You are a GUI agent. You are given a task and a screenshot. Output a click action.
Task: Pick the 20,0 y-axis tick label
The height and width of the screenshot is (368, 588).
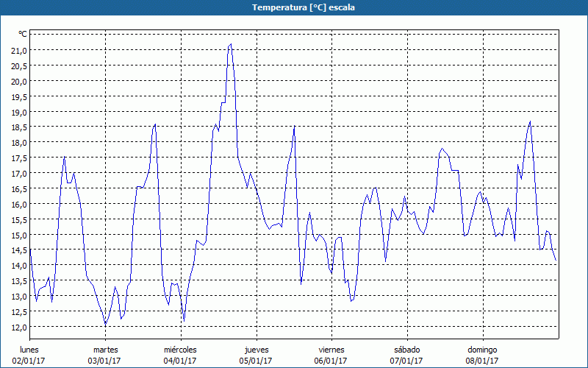[x=18, y=81]
